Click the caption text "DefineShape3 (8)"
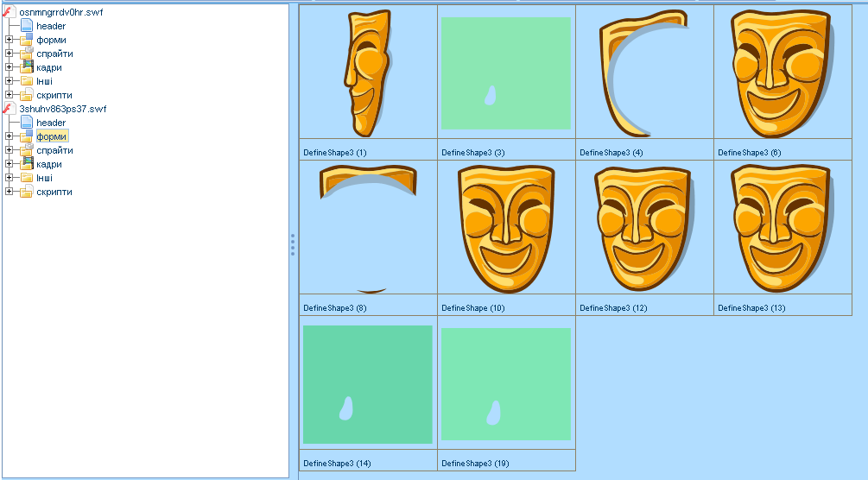Image resolution: width=868 pixels, height=480 pixels. (335, 308)
